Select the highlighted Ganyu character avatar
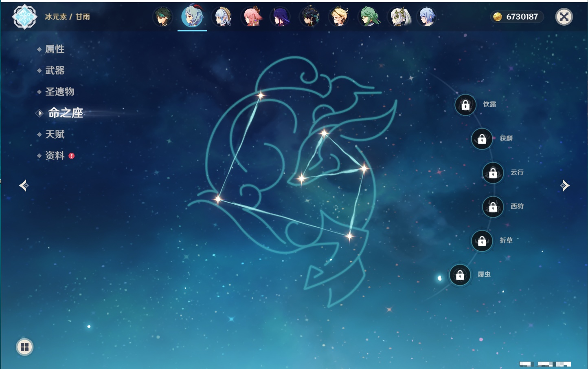This screenshot has height=369, width=588. [x=192, y=16]
